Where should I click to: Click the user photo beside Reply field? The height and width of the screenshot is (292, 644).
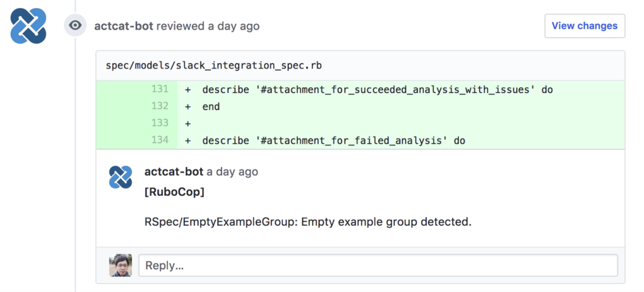[x=121, y=265]
